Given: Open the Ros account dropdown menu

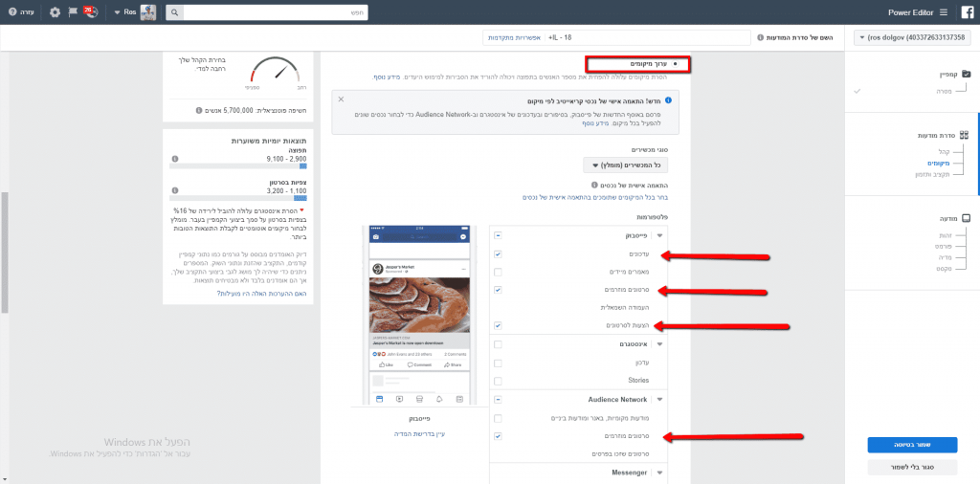Looking at the screenshot, I should 123,12.
